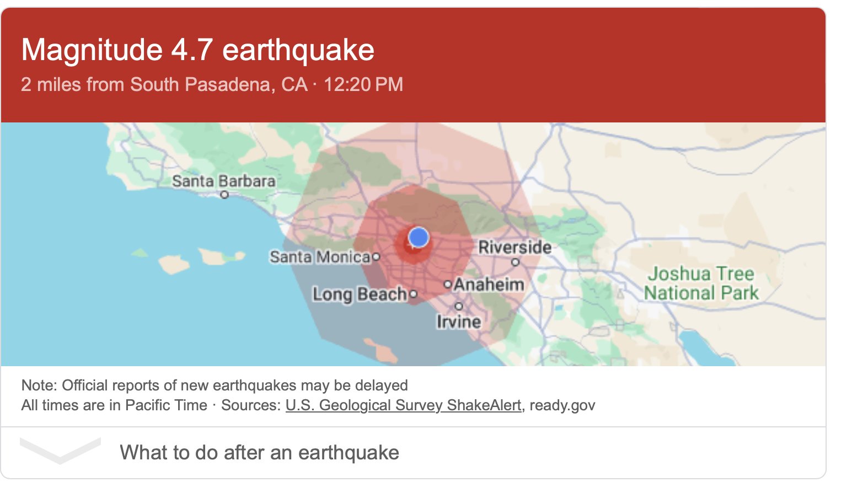Click the Magnitude 4.7 earthquake heading
The width and height of the screenshot is (868, 482).
pos(198,50)
